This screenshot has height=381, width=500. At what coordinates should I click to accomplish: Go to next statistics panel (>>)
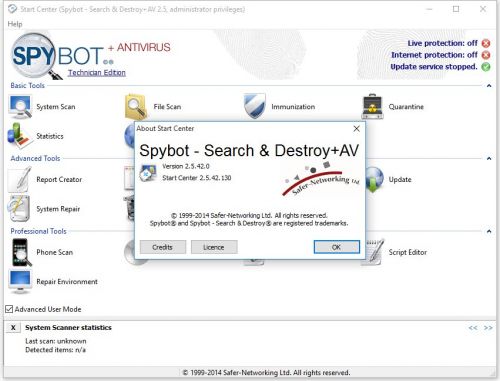click(488, 328)
